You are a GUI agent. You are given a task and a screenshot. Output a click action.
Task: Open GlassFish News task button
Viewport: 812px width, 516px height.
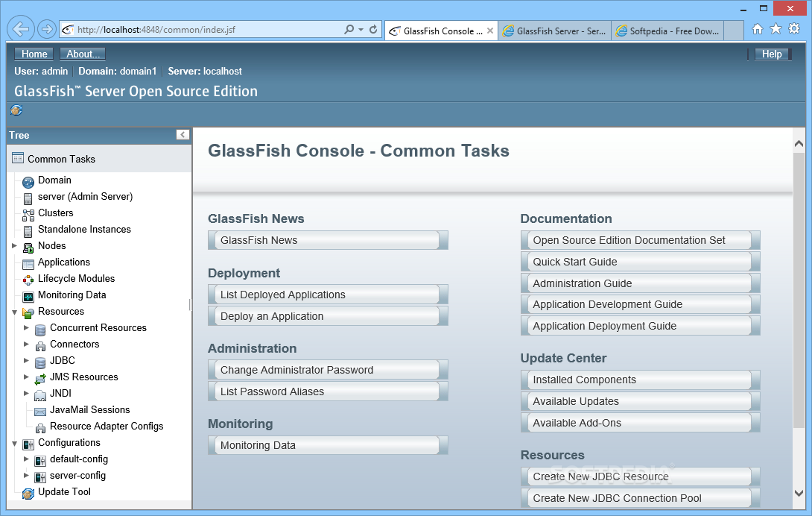click(328, 240)
